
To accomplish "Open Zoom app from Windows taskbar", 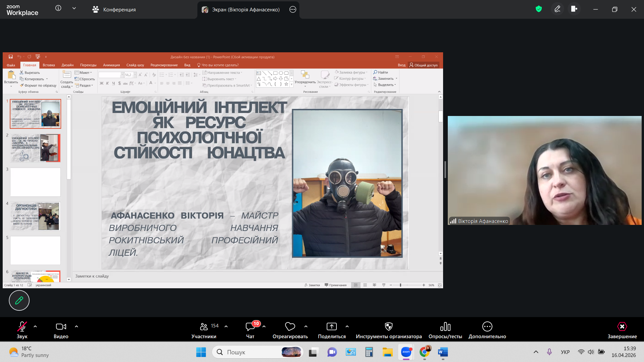I will [406, 352].
